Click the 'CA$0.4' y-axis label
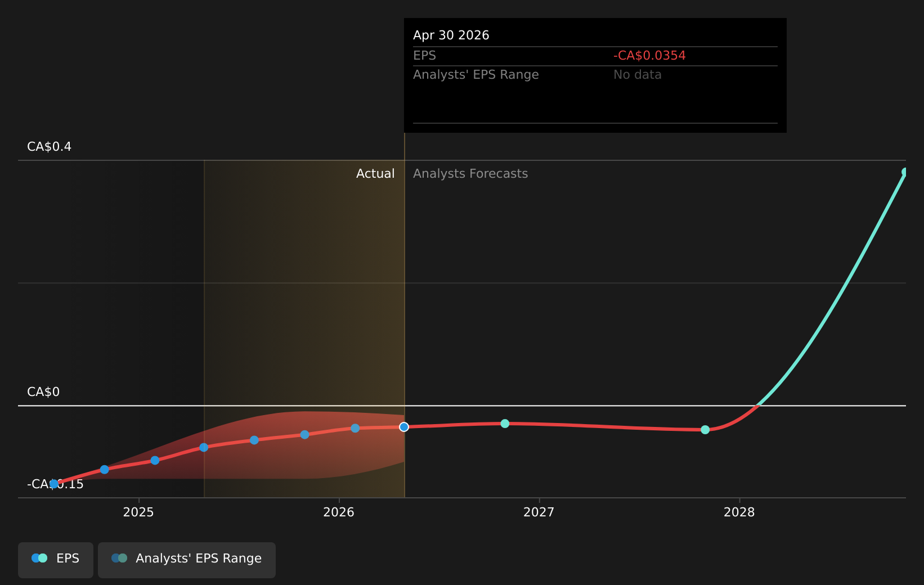924x585 pixels. tap(50, 147)
